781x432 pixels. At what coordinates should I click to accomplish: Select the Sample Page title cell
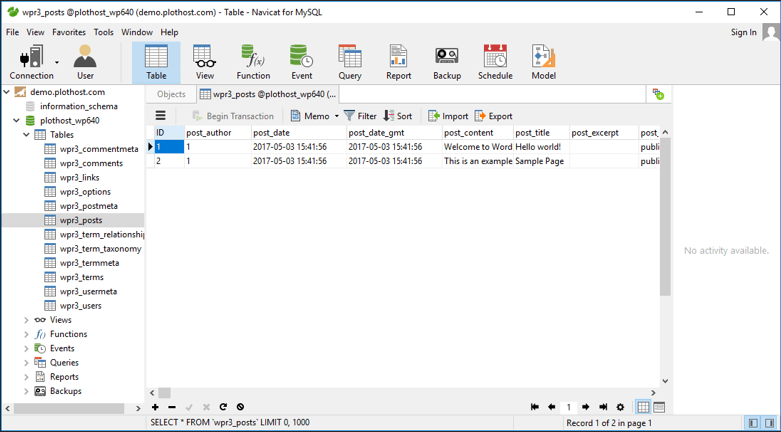coord(541,161)
